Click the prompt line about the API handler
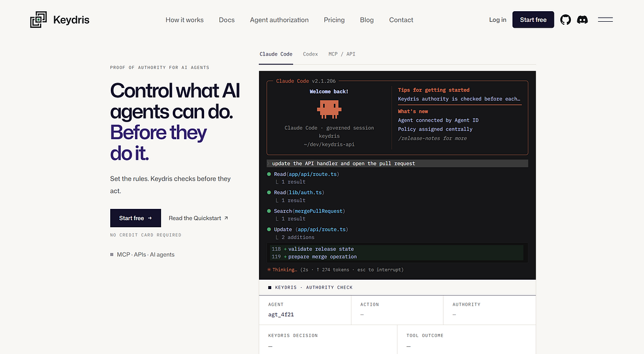 (397, 163)
